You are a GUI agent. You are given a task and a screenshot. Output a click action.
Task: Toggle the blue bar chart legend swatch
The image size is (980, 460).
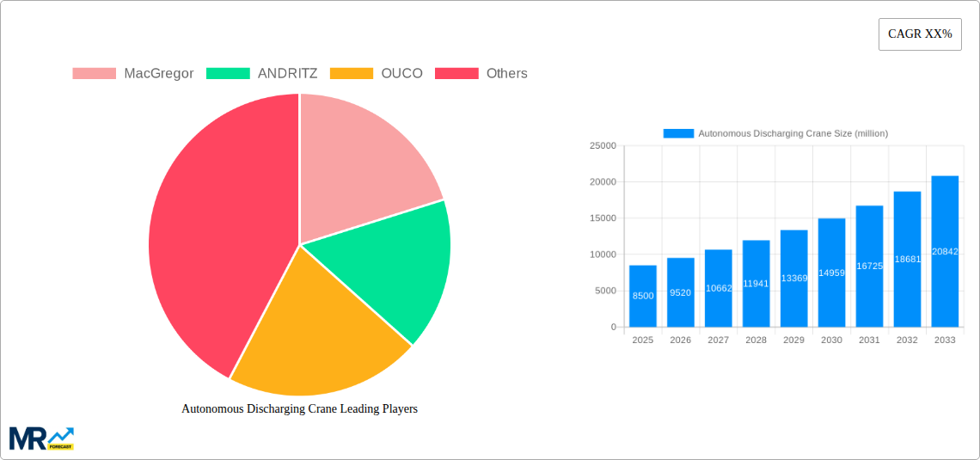point(678,133)
